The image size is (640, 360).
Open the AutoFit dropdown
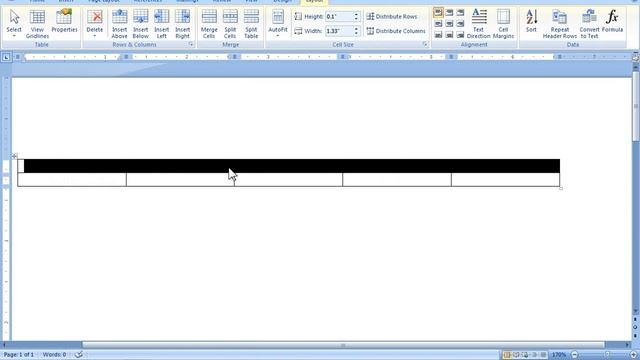pyautogui.click(x=278, y=24)
